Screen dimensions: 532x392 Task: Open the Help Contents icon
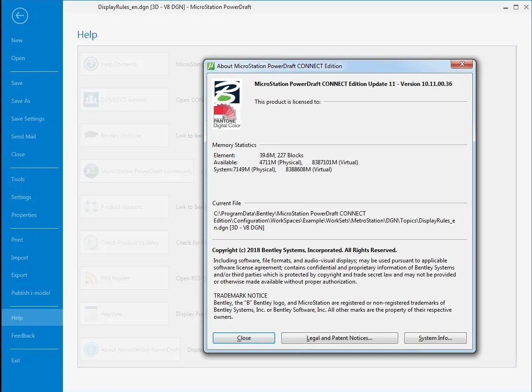91,64
